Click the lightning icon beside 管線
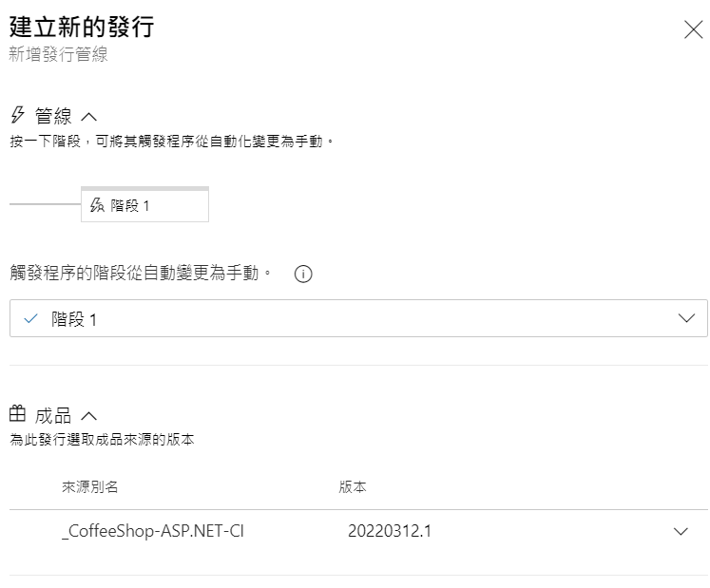This screenshot has width=710, height=588. pyautogui.click(x=17, y=115)
